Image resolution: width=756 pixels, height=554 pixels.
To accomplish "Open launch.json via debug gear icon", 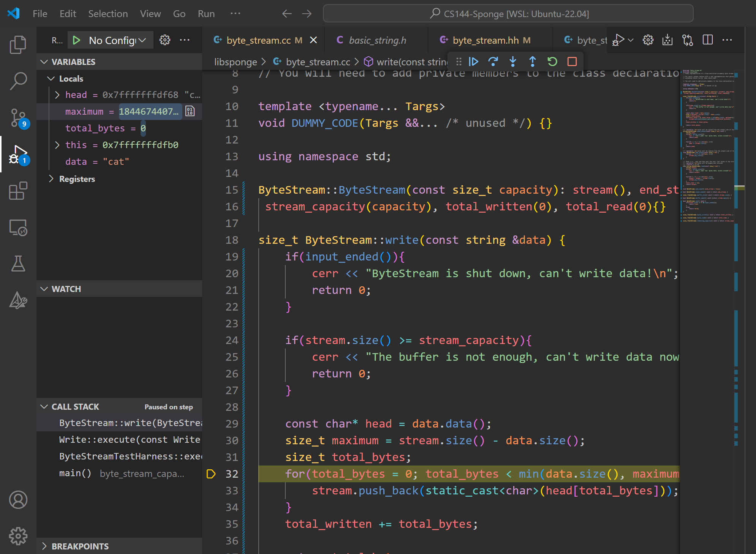I will 165,40.
